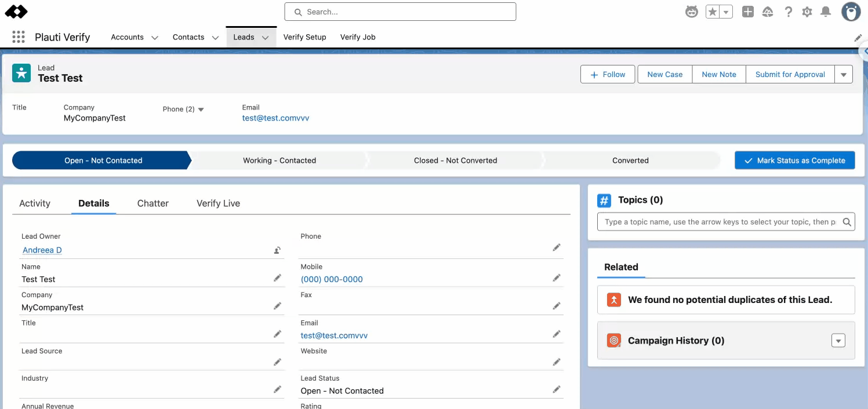Open the Setup gear icon

pyautogui.click(x=807, y=12)
